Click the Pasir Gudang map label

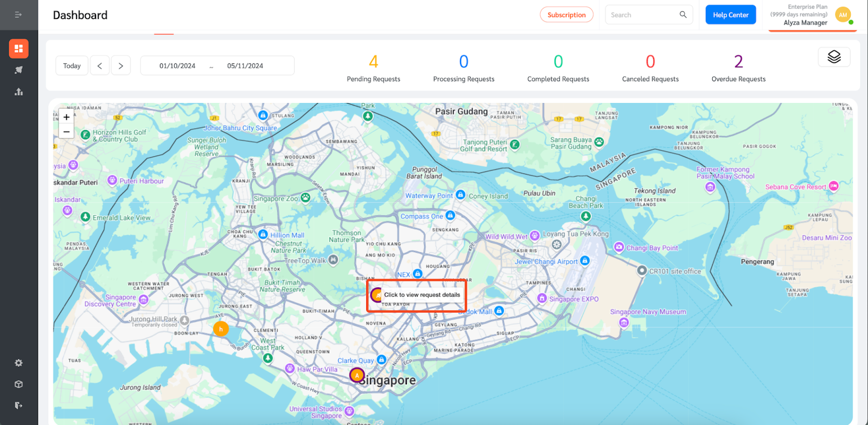click(x=461, y=111)
